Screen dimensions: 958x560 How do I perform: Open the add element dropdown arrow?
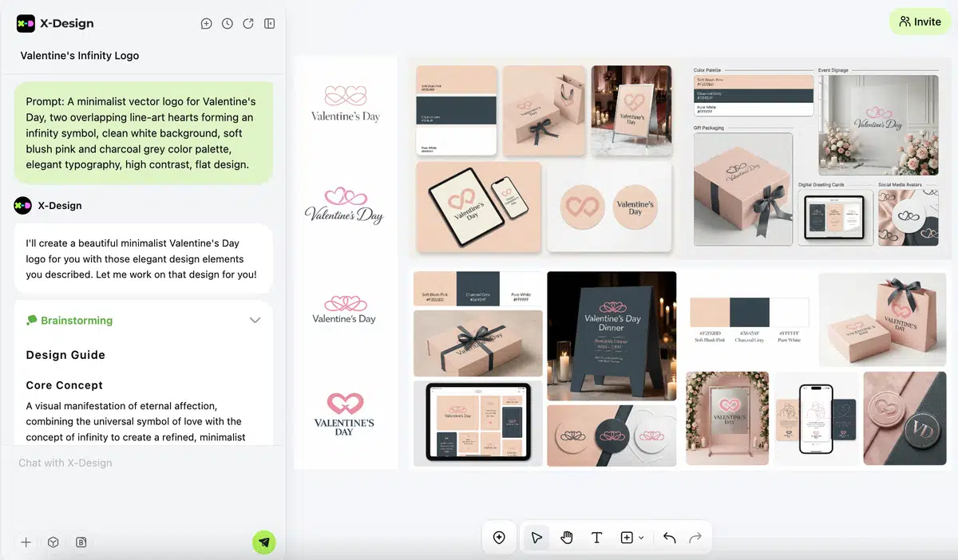pos(640,538)
